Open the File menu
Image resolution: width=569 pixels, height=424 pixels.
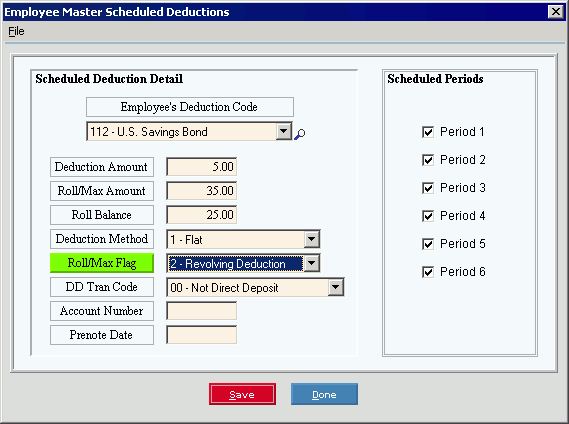point(16,31)
